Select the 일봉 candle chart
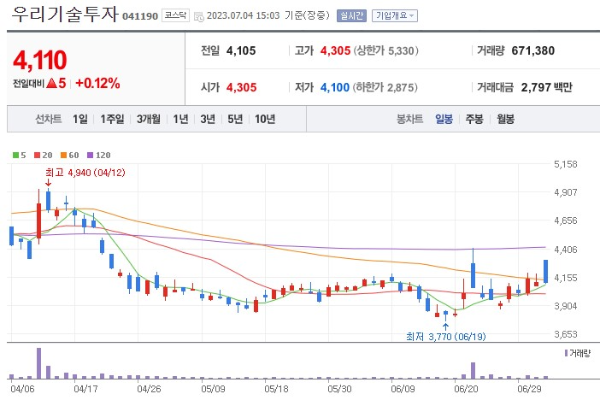Image resolution: width=600 pixels, height=409 pixels. 444,119
